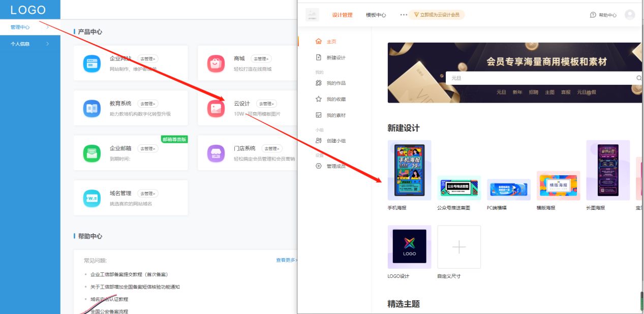
Task: Open the 商城 shopping bag icon
Action: 216,64
